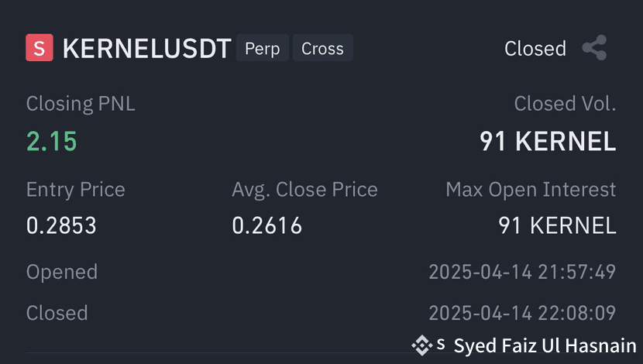This screenshot has width=643, height=364.
Task: Click the Avg. Close Price label
Action: [304, 190]
